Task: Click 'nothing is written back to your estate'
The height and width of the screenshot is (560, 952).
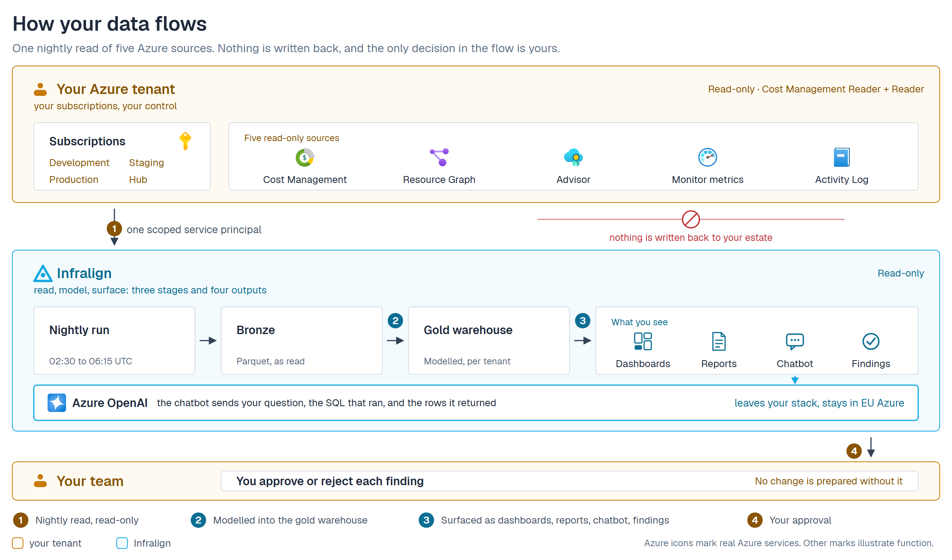Action: pos(691,238)
